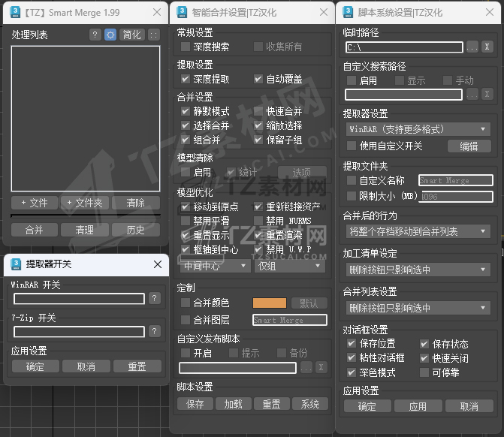Click 重置 in 脚本设置
504x437 pixels.
(x=272, y=404)
